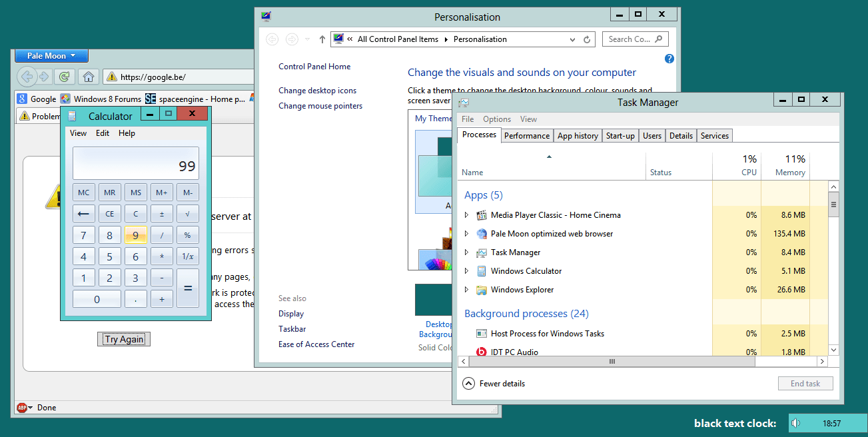This screenshot has height=437, width=868.
Task: Click the Pale Moon URL address field
Action: click(178, 77)
